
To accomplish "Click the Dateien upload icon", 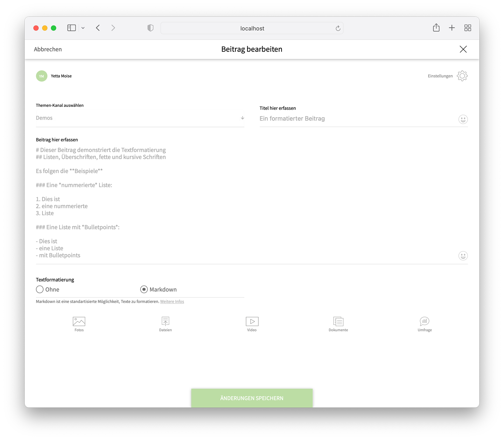I will coord(165,321).
